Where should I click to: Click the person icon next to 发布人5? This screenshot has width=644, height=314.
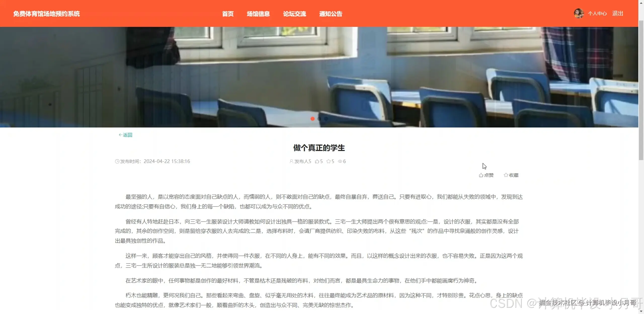pyautogui.click(x=292, y=161)
